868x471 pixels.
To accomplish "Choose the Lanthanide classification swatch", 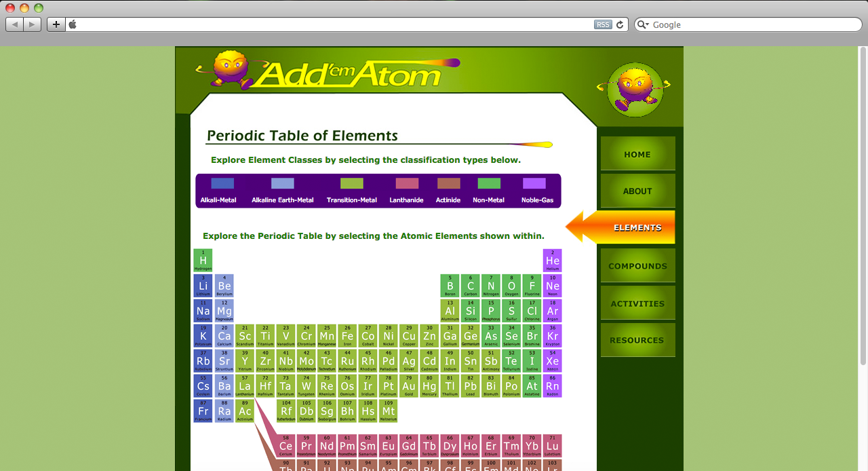I will pos(407,183).
